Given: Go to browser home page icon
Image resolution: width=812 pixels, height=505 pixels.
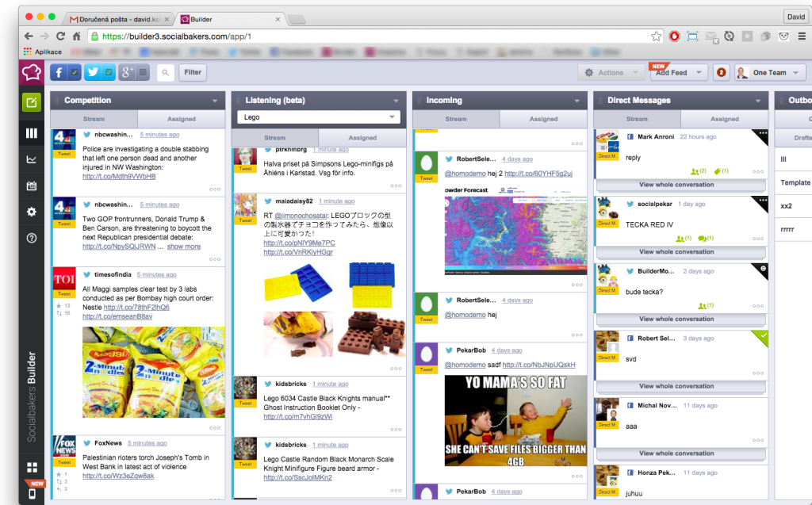Looking at the screenshot, I should [x=77, y=36].
